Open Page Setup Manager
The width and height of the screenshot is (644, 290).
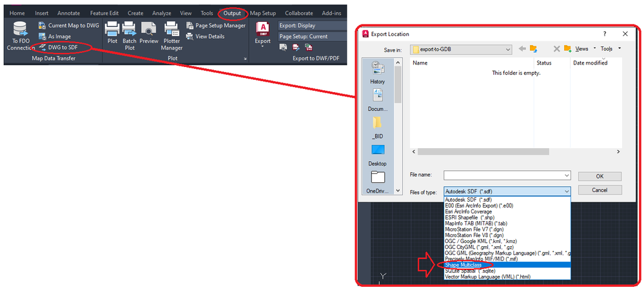(215, 26)
